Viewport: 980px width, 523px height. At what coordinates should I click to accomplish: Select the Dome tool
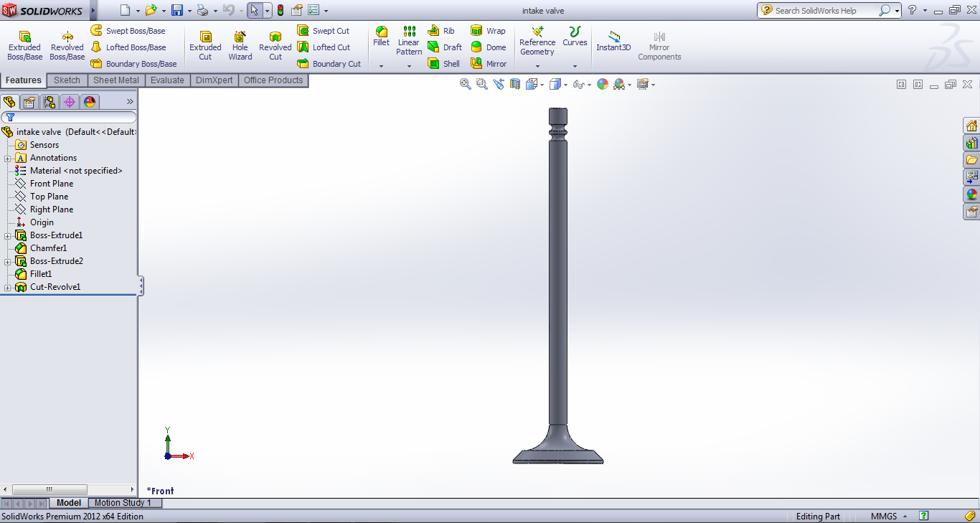click(x=488, y=47)
